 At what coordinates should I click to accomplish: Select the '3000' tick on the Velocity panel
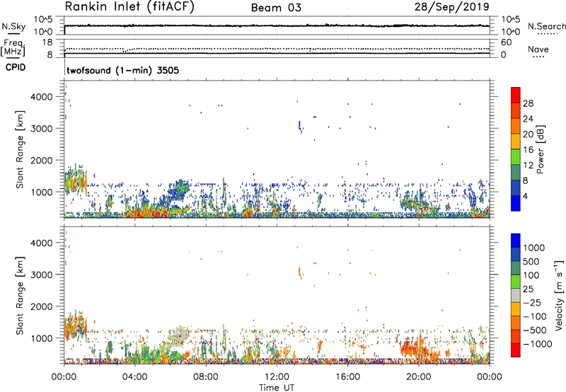tap(42, 275)
